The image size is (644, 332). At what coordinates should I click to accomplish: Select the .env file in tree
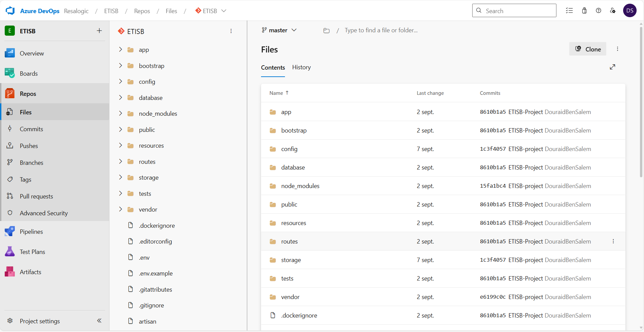pyautogui.click(x=144, y=258)
